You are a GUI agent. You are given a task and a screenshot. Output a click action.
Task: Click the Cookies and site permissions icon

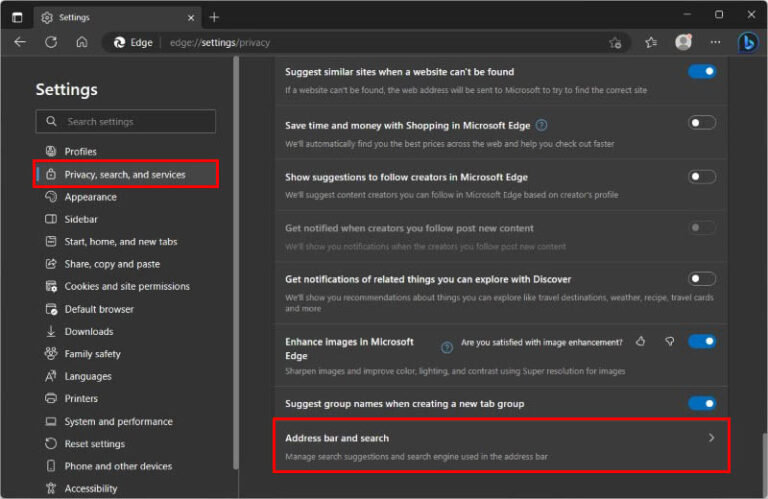click(x=51, y=286)
